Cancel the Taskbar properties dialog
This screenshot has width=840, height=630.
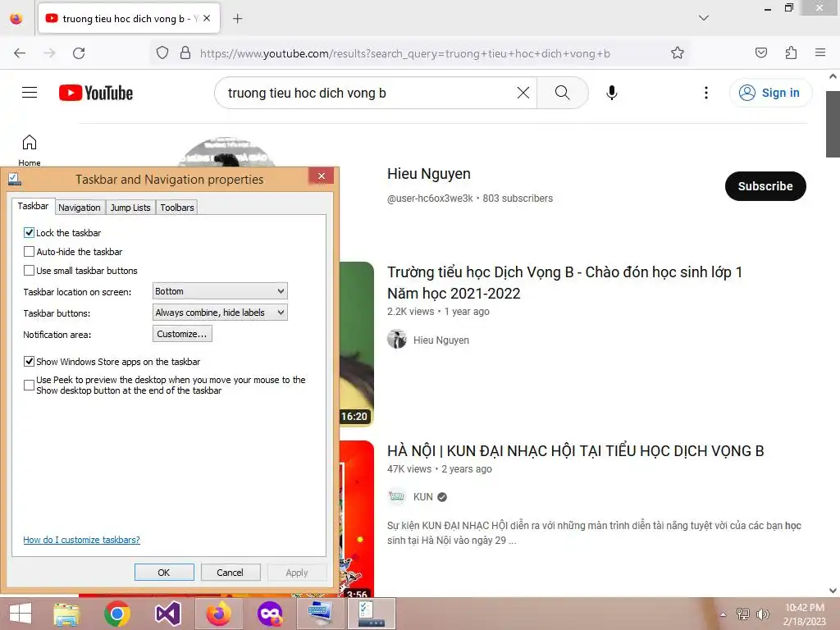231,572
